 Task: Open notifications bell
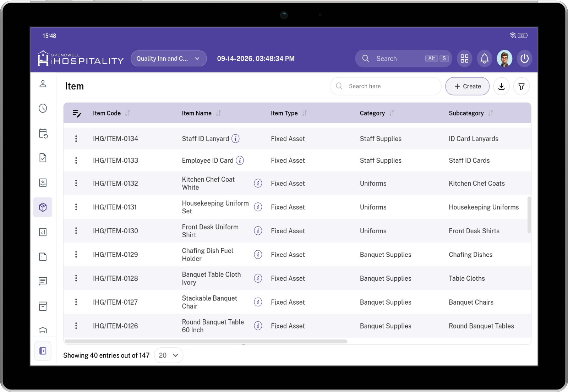point(484,59)
